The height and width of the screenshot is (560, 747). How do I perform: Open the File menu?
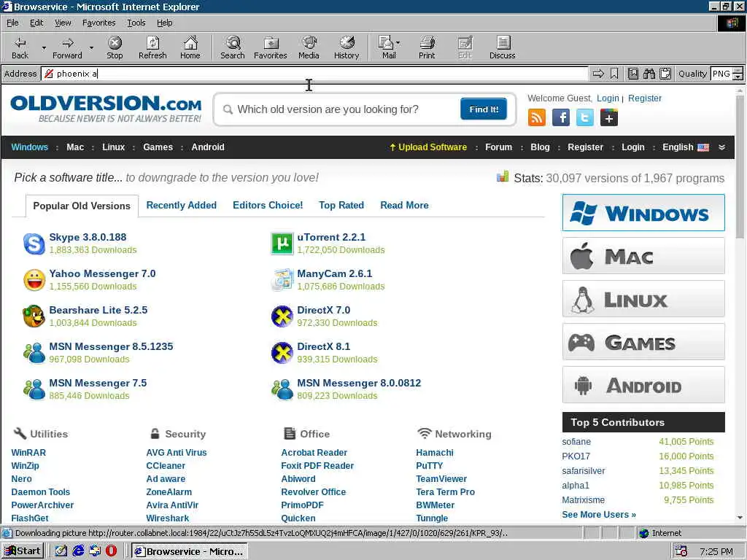point(12,23)
